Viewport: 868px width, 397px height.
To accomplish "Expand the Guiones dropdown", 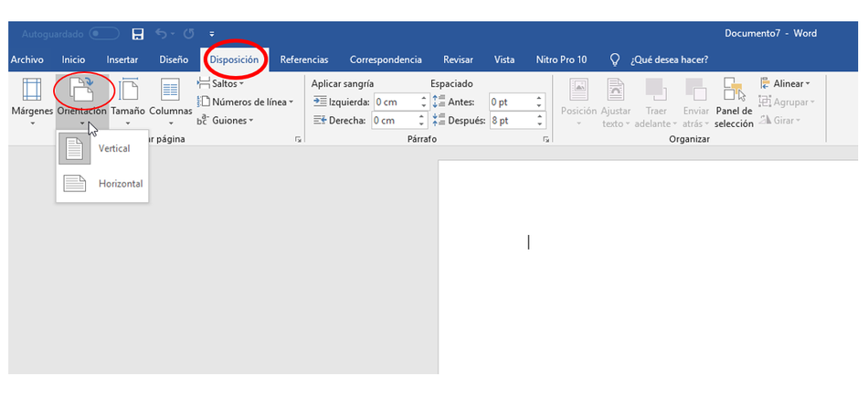I will tap(226, 120).
